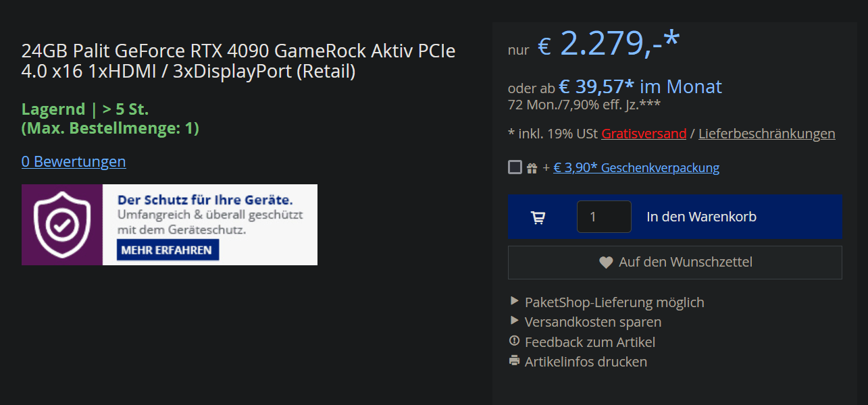Click the gift box icon
This screenshot has height=405, width=868.
click(x=532, y=168)
